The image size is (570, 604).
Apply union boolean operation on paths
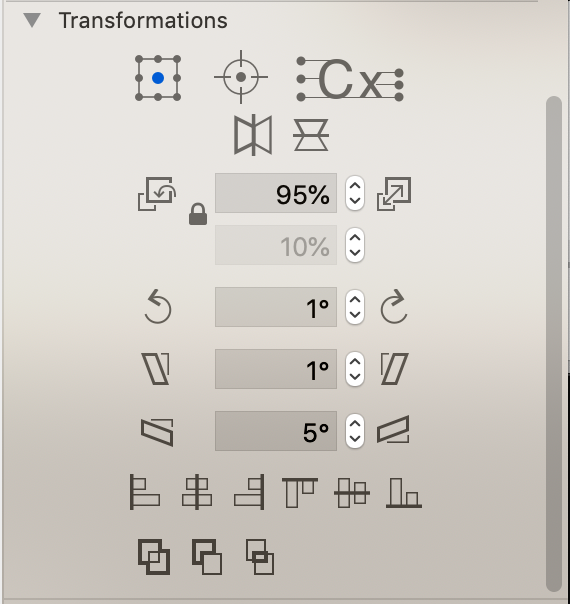tap(154, 557)
